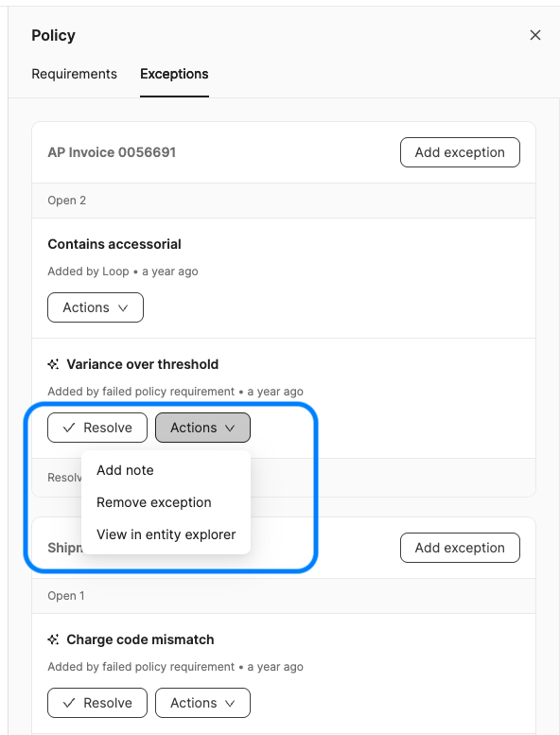Click the AP Invoice 0056691 heading

click(x=112, y=152)
